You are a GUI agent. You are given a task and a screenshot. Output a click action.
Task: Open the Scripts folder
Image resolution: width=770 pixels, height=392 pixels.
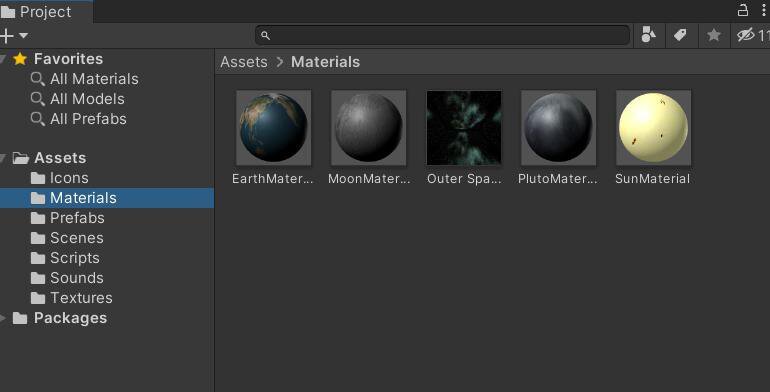pyautogui.click(x=75, y=258)
